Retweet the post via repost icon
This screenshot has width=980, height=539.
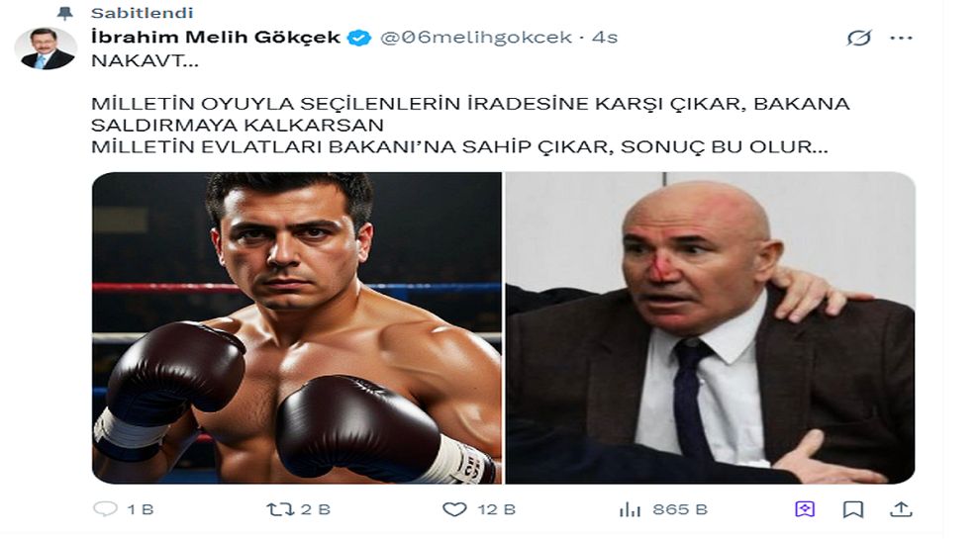pos(280,509)
